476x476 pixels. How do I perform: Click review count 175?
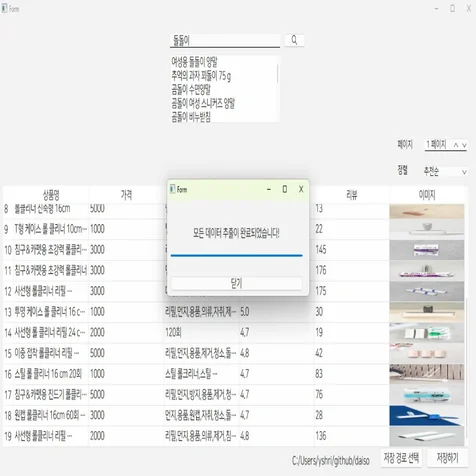(x=351, y=291)
